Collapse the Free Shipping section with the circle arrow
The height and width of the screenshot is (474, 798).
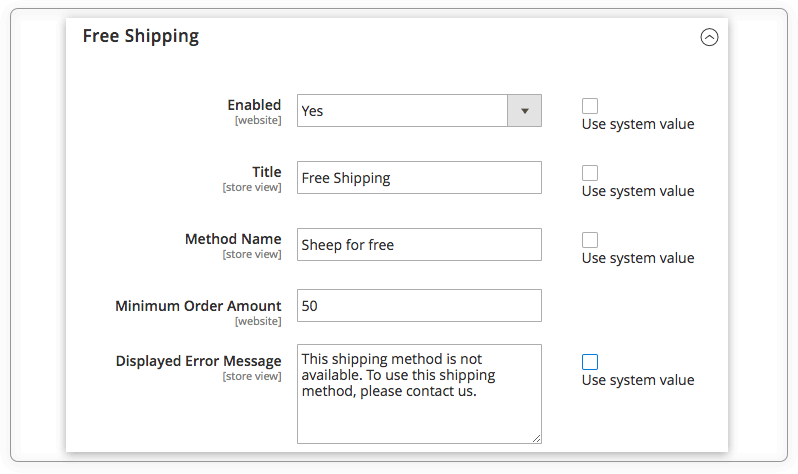pos(709,37)
